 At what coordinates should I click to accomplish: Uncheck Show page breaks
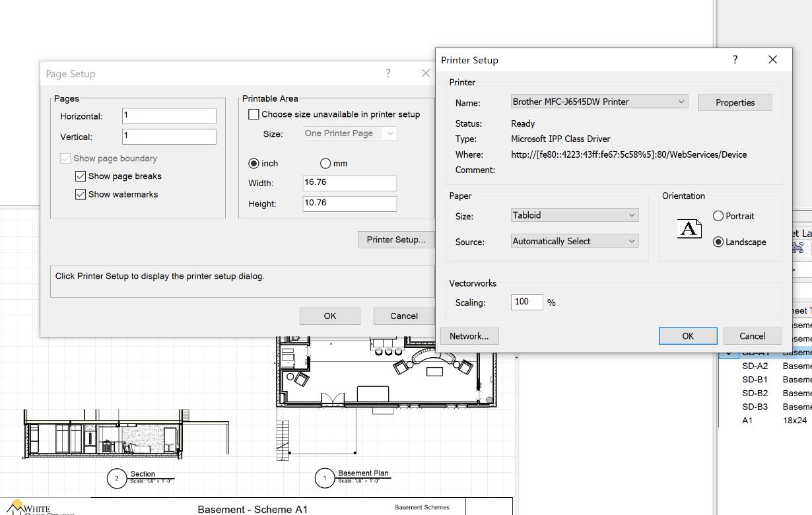pos(81,176)
